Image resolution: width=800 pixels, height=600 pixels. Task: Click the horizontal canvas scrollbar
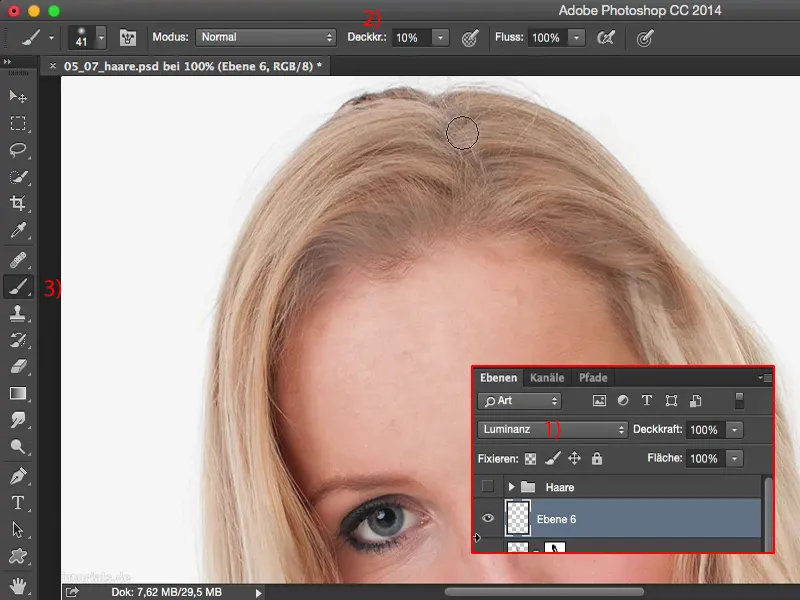(x=544, y=592)
